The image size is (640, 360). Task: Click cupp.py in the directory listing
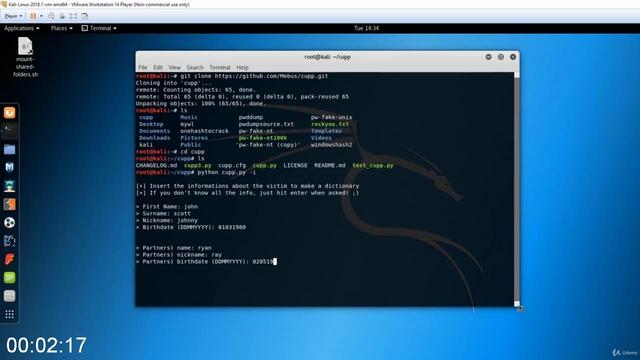point(264,165)
